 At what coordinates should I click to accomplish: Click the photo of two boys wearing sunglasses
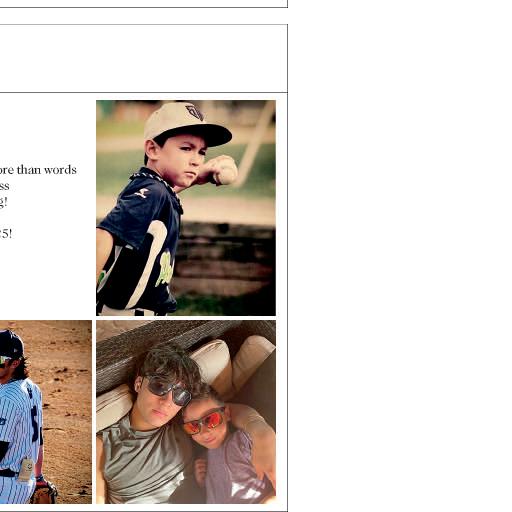click(186, 412)
